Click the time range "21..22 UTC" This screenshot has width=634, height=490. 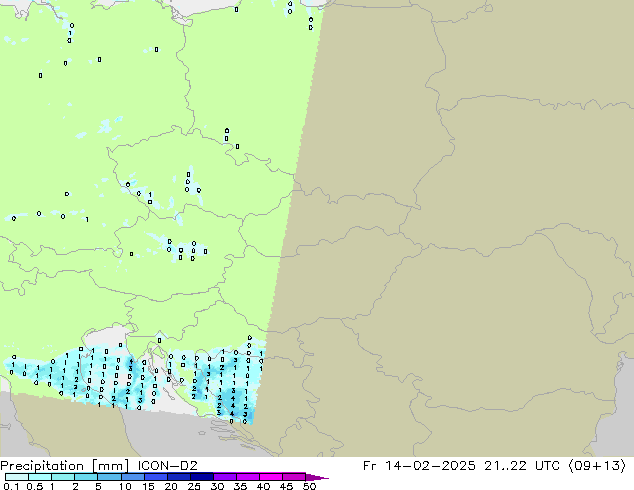pos(522,466)
